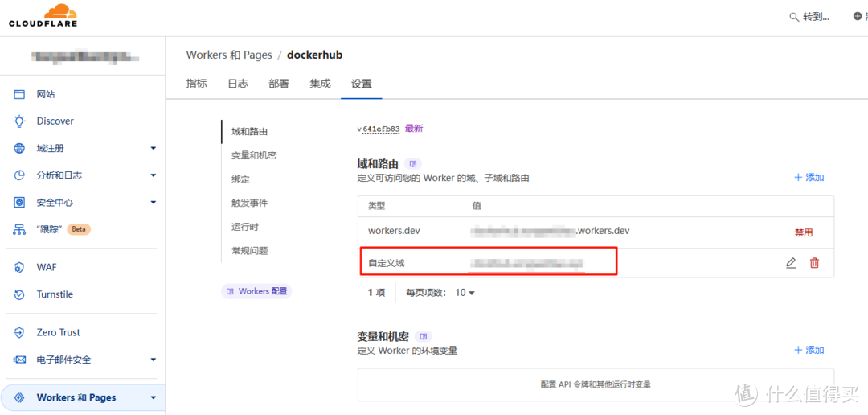The height and width of the screenshot is (415, 868).
Task: Click the 域注册 globe icon
Action: (19, 149)
